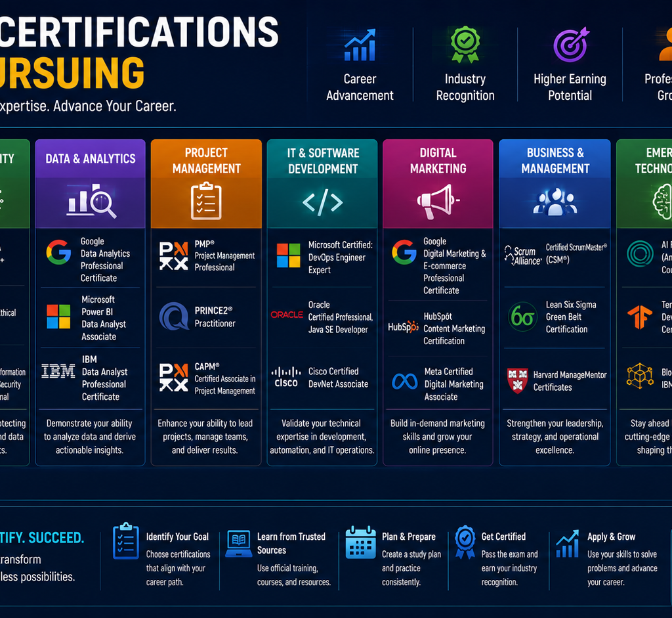Click the Identify Your Goal clipboard icon
Image resolution: width=672 pixels, height=618 pixels.
click(125, 541)
